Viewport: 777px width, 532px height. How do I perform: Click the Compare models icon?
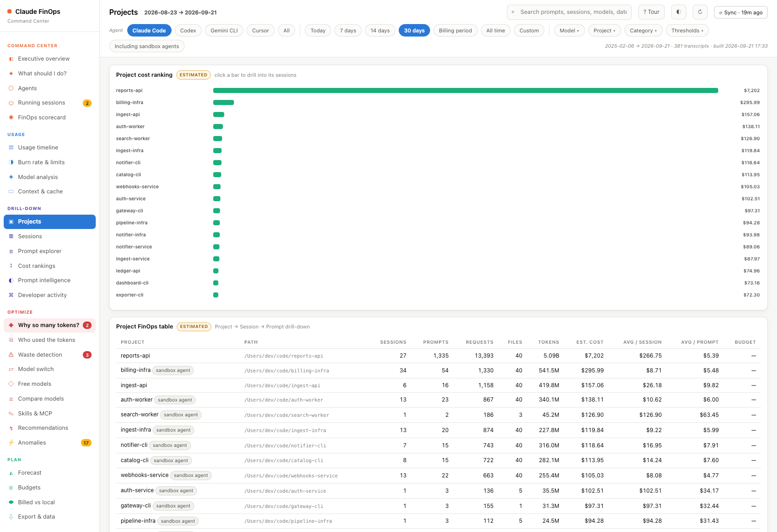pos(11,399)
